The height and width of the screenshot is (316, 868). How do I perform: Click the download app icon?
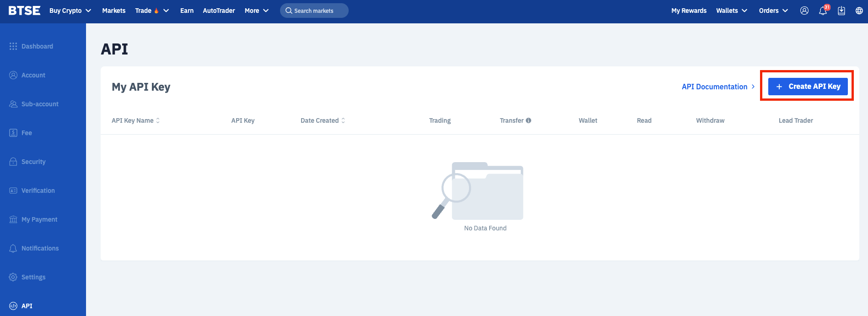pos(841,11)
